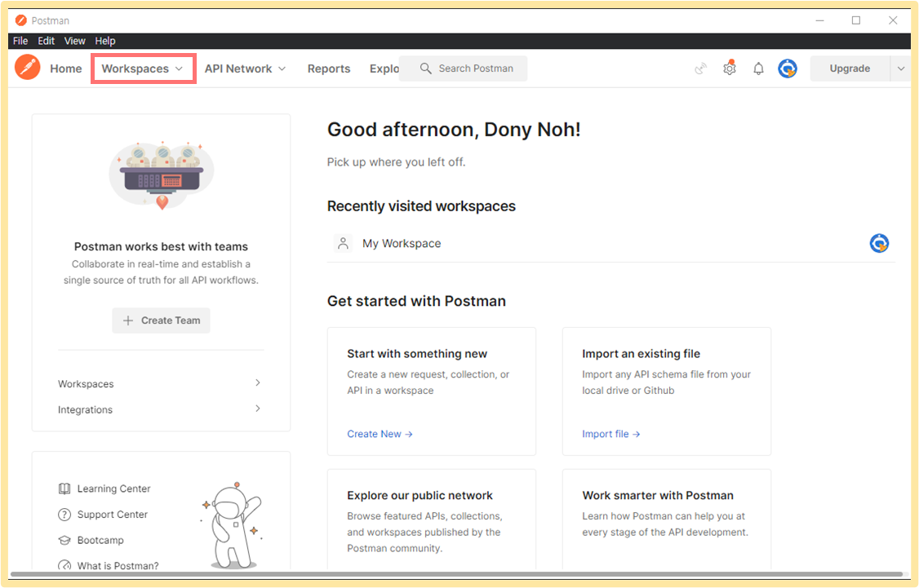Open the What is Postman? link
The image size is (919, 588).
(x=118, y=565)
